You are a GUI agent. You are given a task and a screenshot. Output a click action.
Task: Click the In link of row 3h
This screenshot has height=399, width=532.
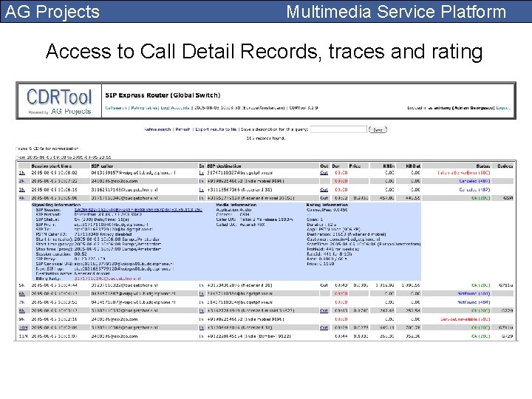pyautogui.click(x=201, y=190)
